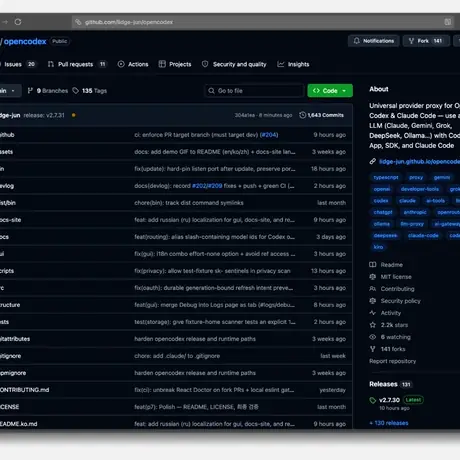This screenshot has height=460, width=460.
Task: Click the github.com address bar URL
Action: (129, 22)
